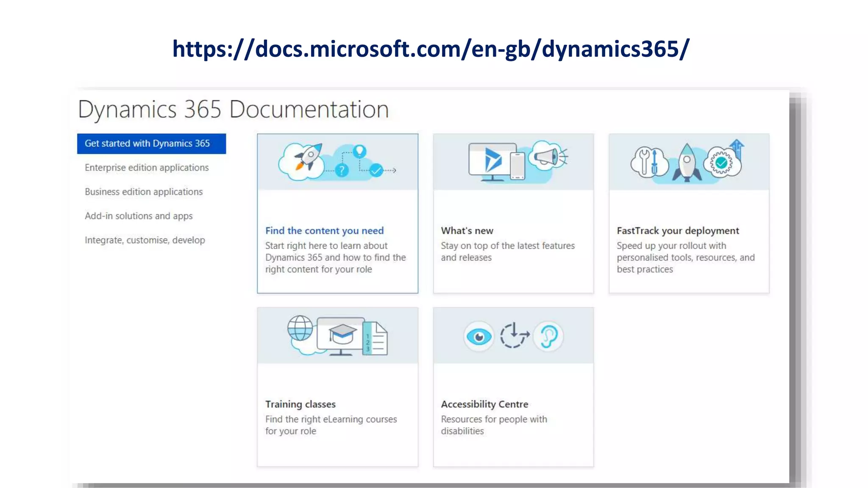Click 'Start right here to learn about' description
This screenshot has height=488, width=868.
click(x=326, y=246)
